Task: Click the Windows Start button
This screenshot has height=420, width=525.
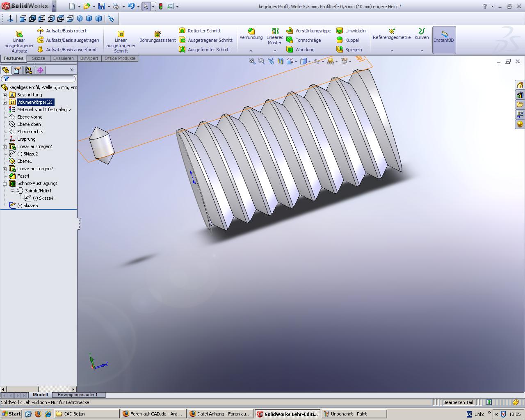Action: (11, 414)
